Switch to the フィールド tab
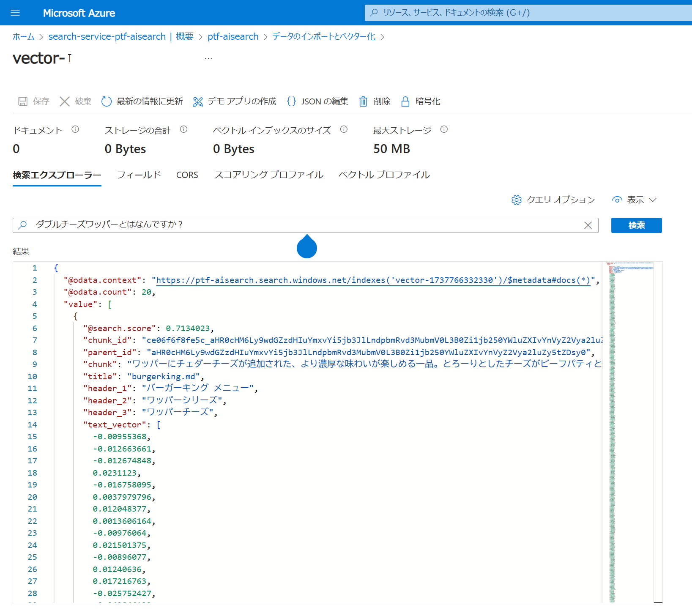The image size is (692, 616). tap(139, 175)
